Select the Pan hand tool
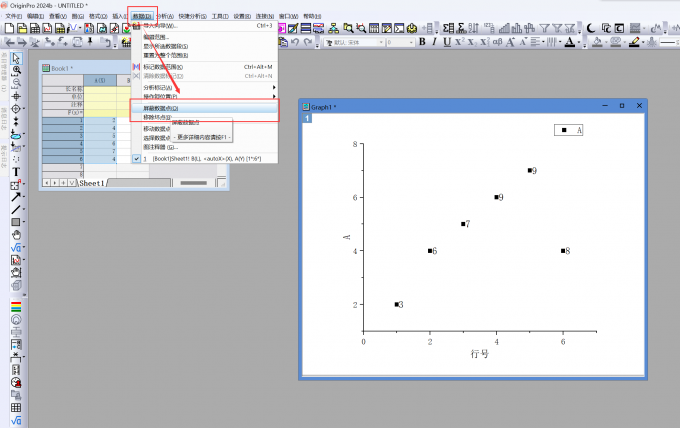This screenshot has height=428, width=680. tap(16, 235)
